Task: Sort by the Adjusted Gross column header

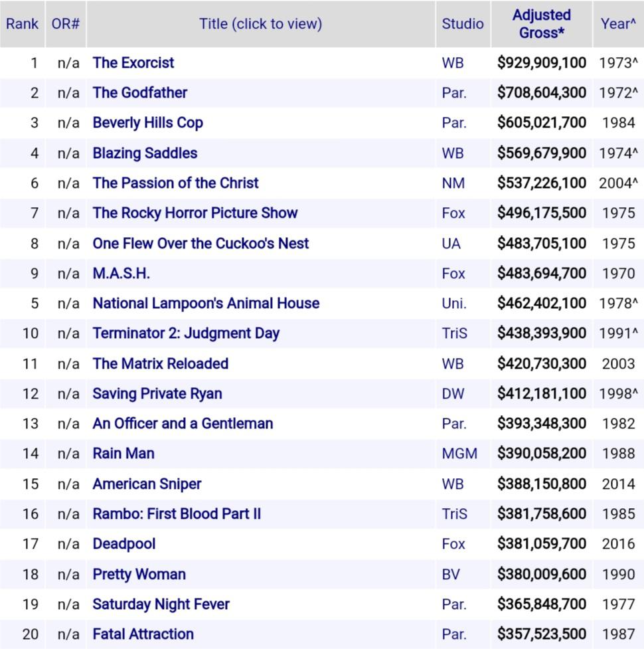Action: click(541, 23)
